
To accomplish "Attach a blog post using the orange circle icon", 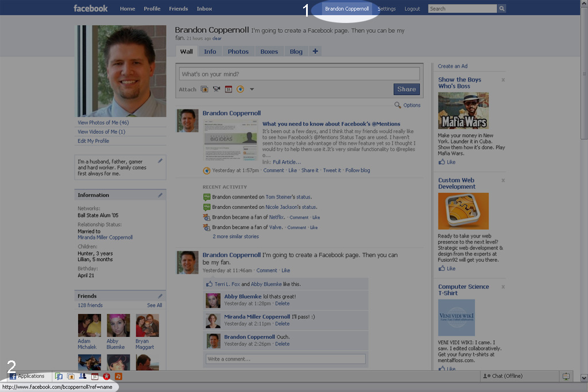I will point(241,89).
